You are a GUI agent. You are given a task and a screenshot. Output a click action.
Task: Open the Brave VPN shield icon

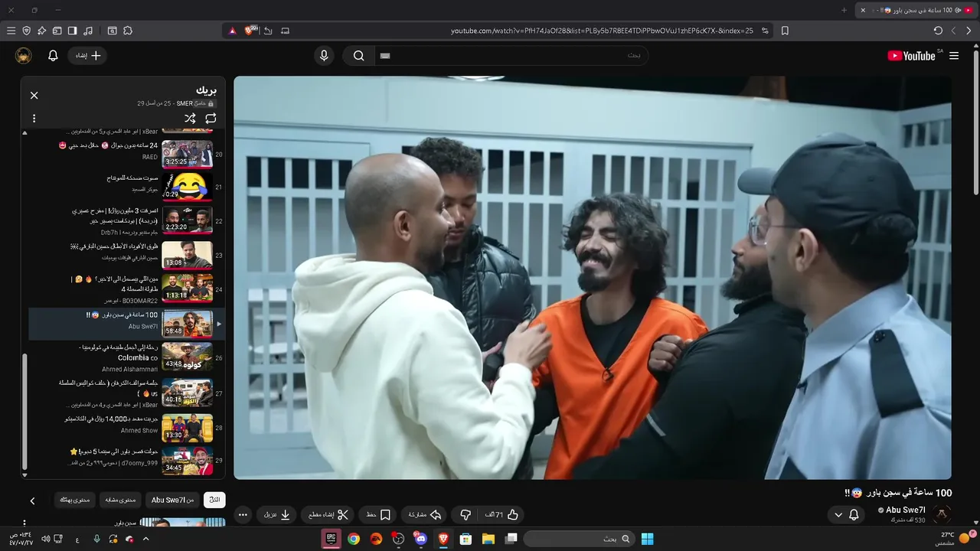[26, 31]
